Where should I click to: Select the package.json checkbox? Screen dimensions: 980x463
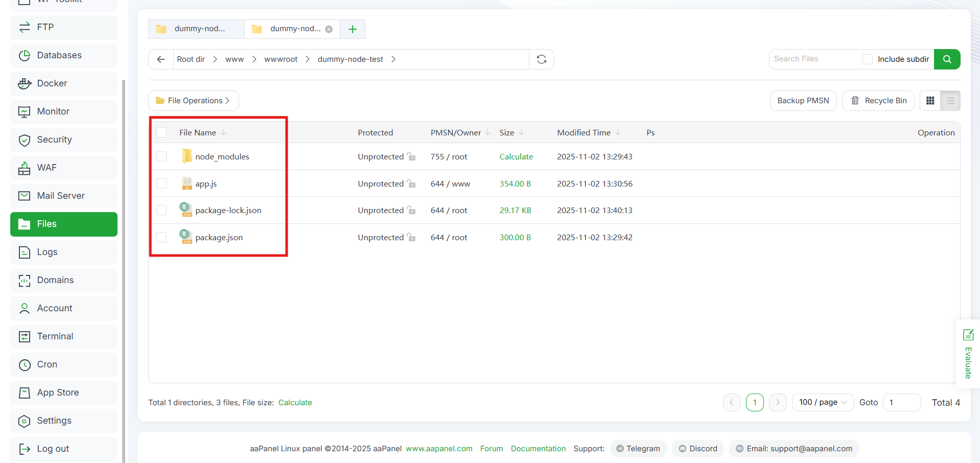point(161,237)
